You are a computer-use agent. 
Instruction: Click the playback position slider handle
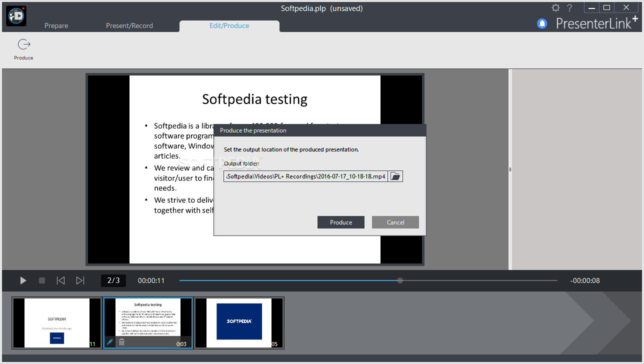tap(400, 280)
